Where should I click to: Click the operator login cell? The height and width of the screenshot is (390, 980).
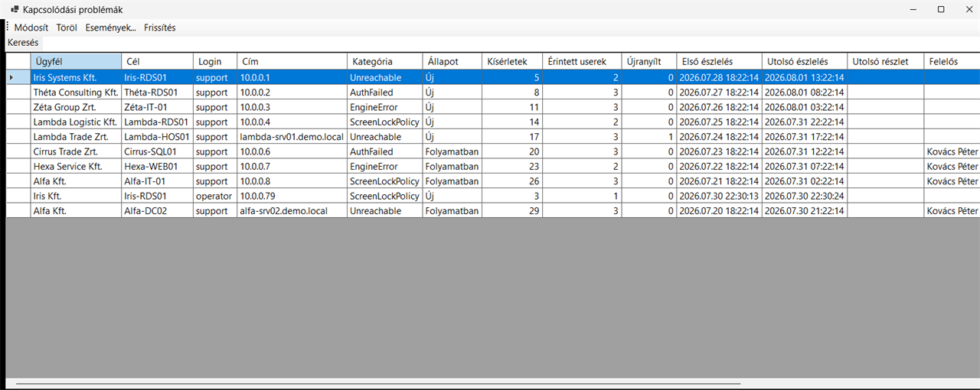(214, 196)
